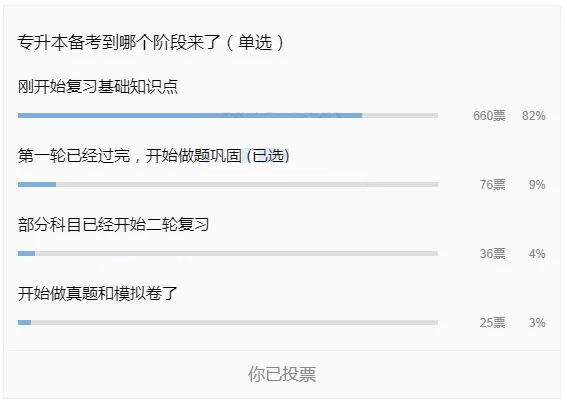Click the 9% progress bar
The width and height of the screenshot is (567, 402).
pyautogui.click(x=228, y=184)
